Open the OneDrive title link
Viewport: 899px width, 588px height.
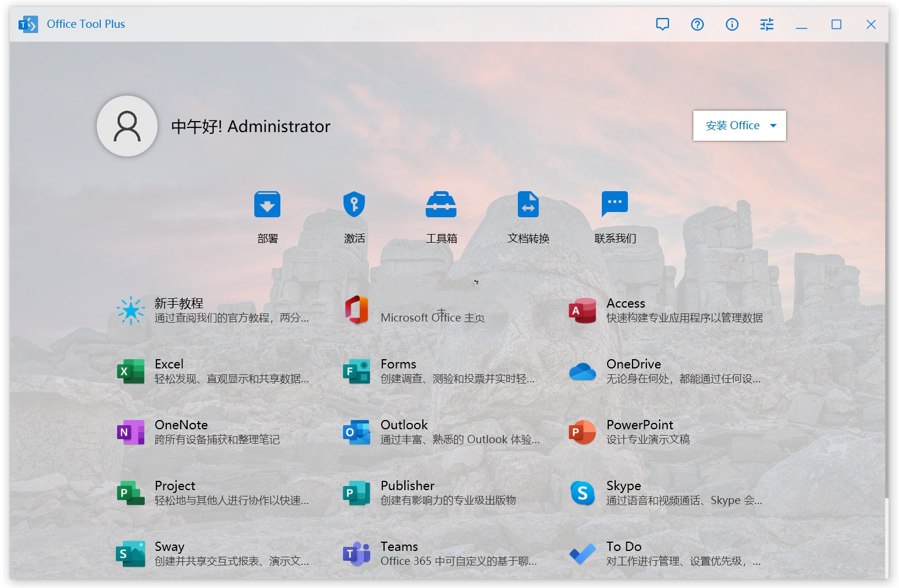[x=634, y=364]
